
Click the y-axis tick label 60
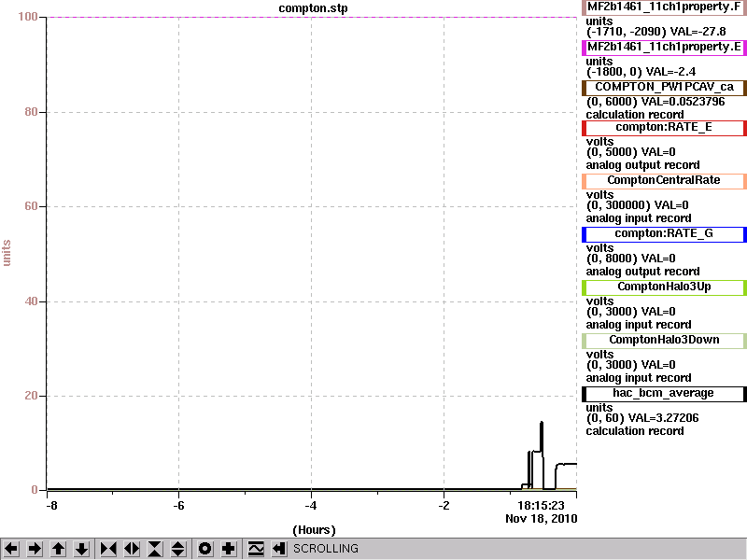point(31,206)
